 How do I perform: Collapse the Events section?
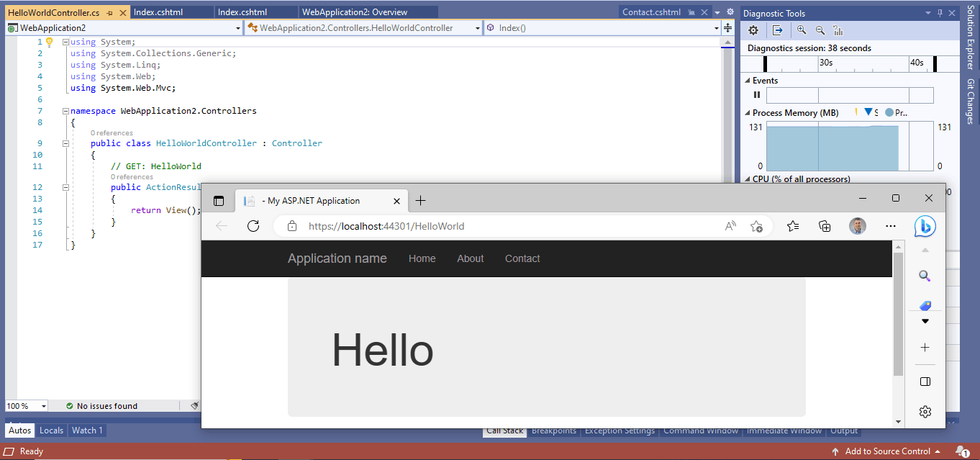[747, 81]
